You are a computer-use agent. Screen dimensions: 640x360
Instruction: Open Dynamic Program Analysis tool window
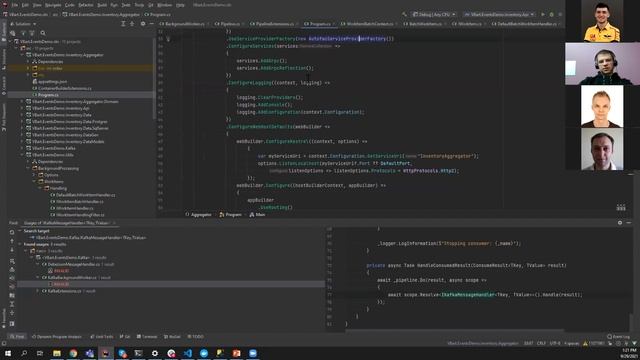click(x=57, y=337)
